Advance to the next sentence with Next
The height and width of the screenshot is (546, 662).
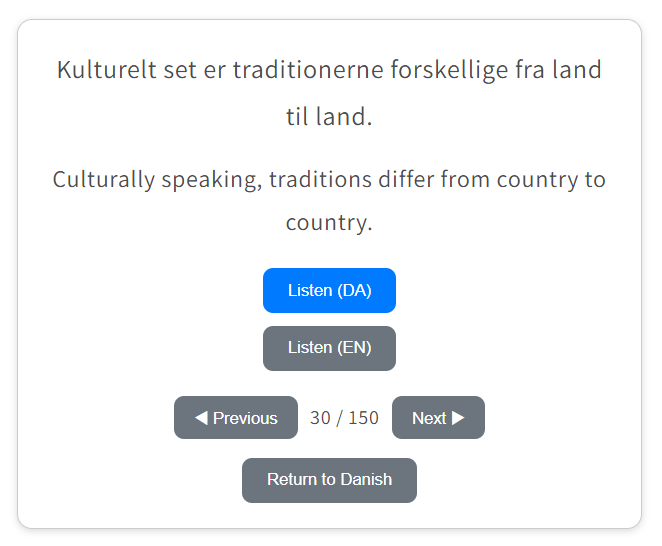pos(438,418)
